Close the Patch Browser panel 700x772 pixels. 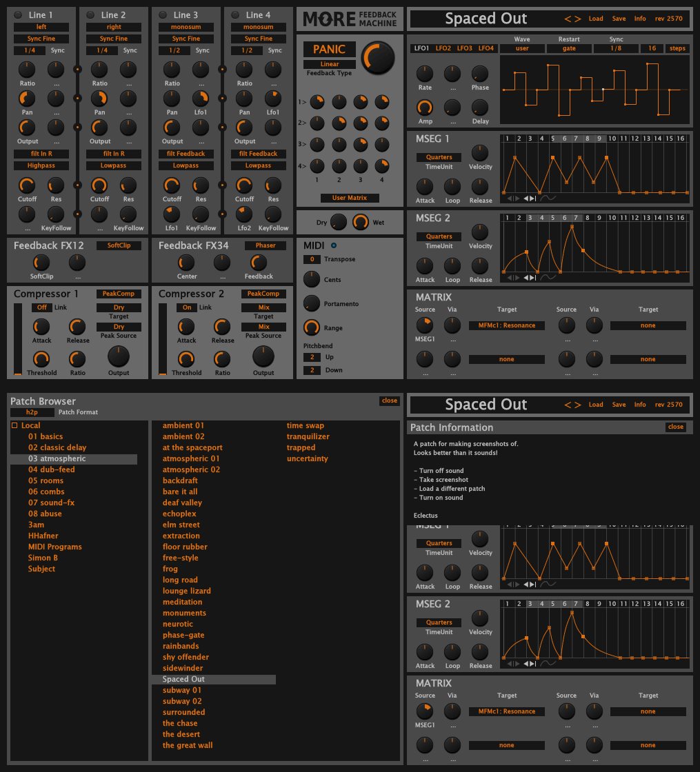click(390, 400)
